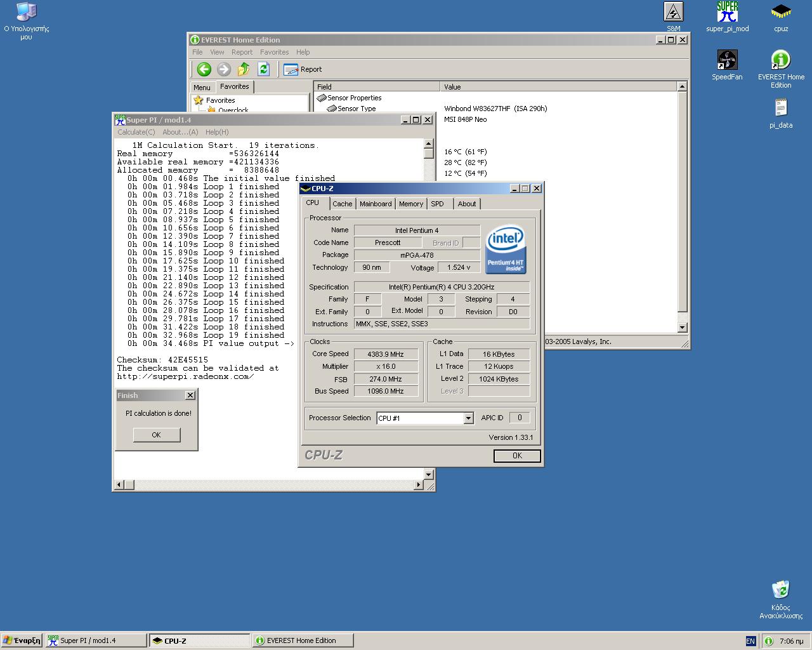Click OK in the CPU-Z window

coord(517,456)
